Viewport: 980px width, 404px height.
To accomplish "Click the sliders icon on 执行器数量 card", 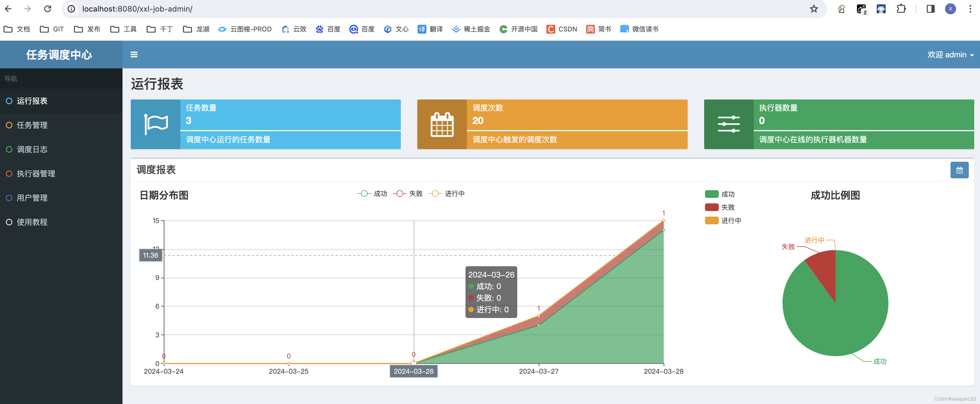I will (x=729, y=124).
